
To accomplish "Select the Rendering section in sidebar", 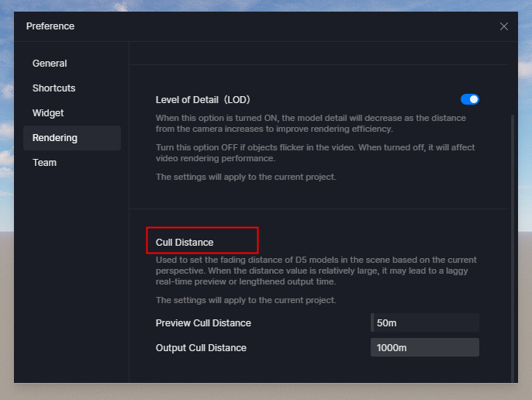I will [72, 138].
